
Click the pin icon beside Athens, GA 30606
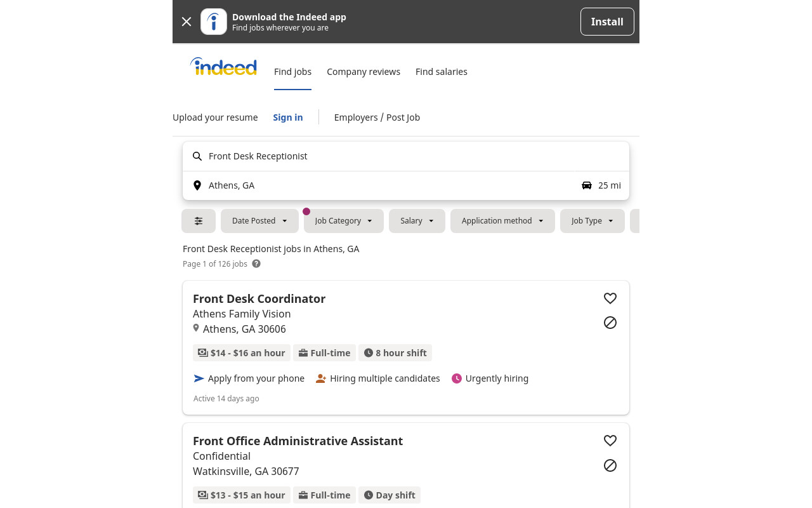(196, 328)
